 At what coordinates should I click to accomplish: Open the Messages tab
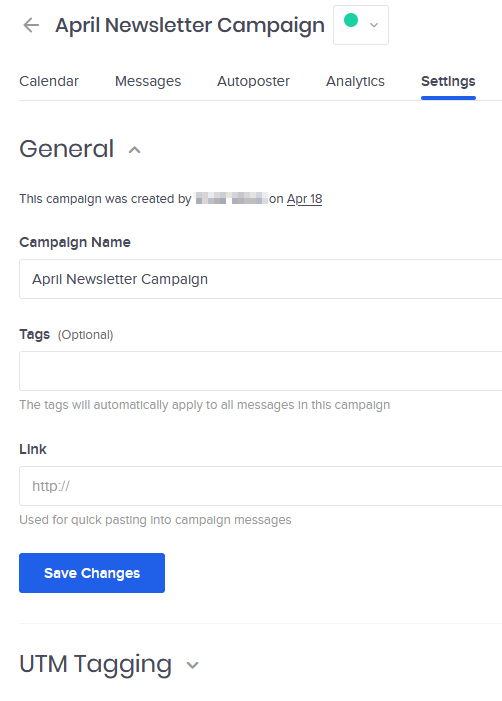click(x=148, y=81)
